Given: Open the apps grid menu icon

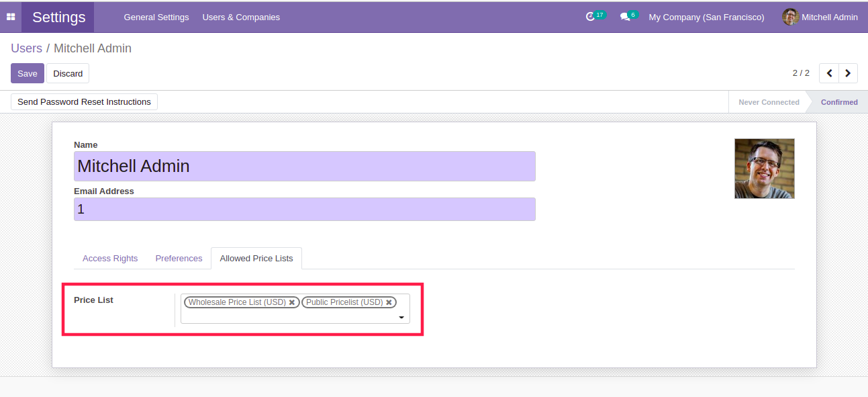Looking at the screenshot, I should click(11, 17).
